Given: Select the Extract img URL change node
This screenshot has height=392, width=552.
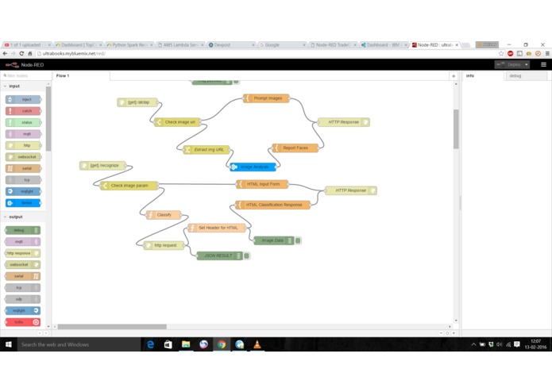Looking at the screenshot, I should [x=207, y=150].
